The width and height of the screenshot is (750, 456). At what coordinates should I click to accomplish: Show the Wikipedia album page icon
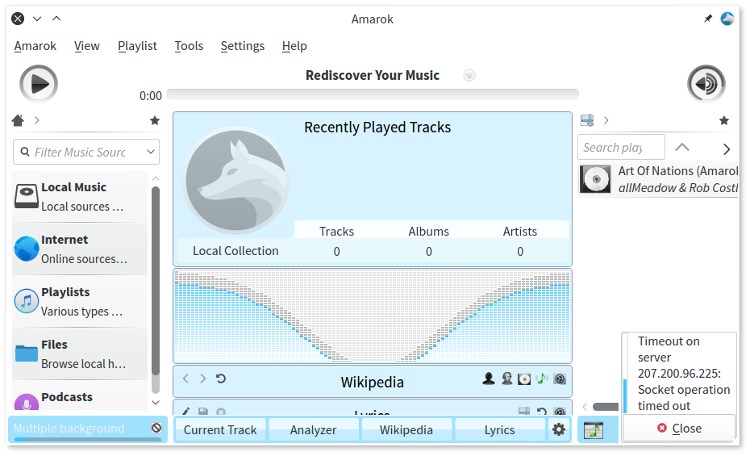click(x=525, y=379)
